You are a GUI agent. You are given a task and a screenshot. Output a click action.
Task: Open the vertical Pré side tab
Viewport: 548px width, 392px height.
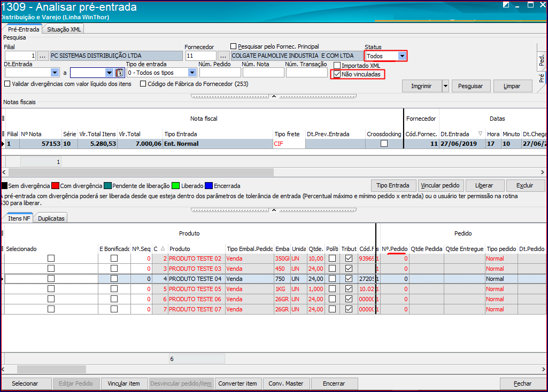pyautogui.click(x=542, y=78)
